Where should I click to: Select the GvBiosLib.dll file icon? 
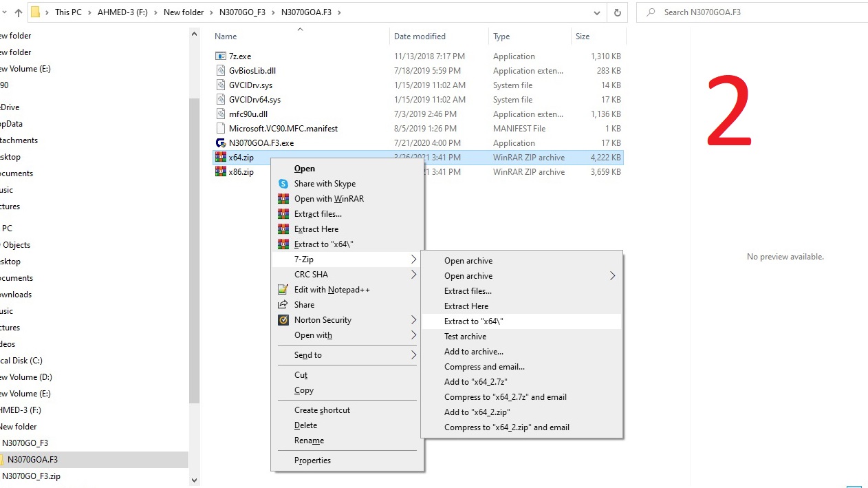coord(220,71)
